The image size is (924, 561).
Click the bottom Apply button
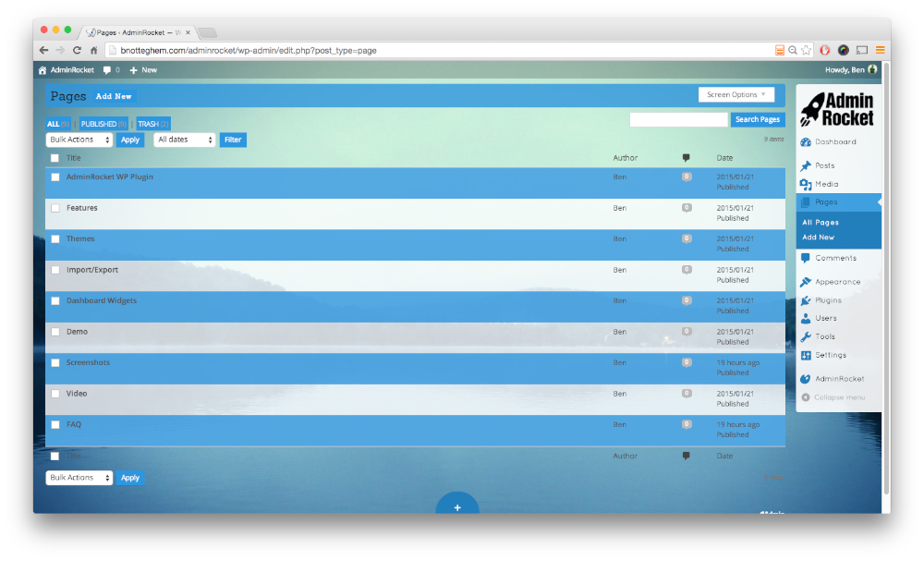(130, 478)
